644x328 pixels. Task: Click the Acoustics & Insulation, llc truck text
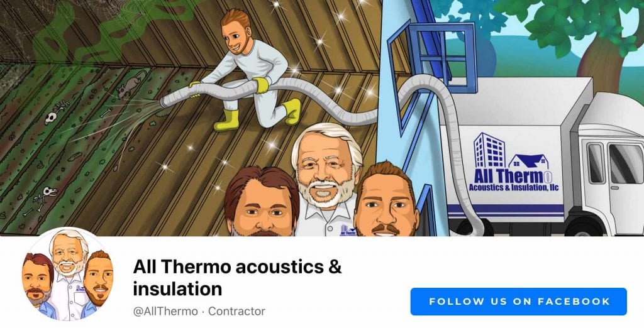[x=513, y=188]
